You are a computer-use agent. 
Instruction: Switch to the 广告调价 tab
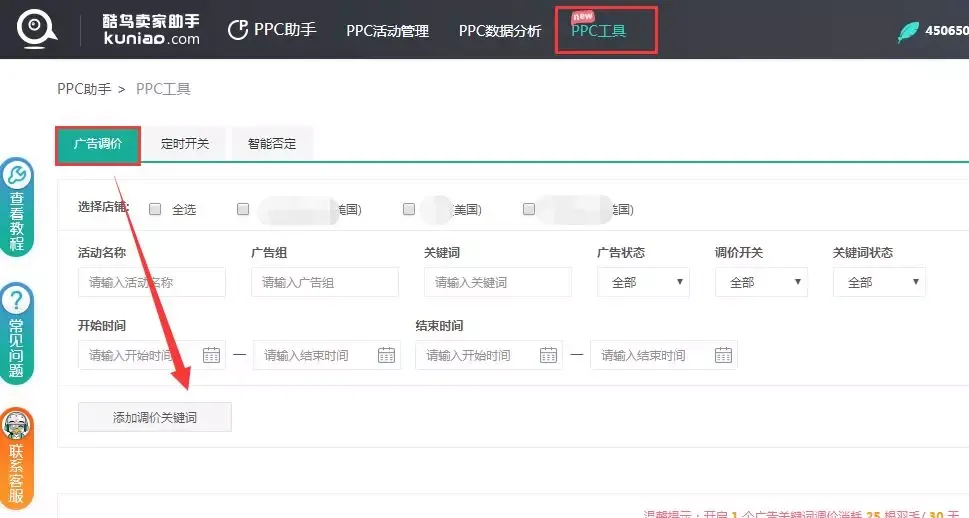(98, 144)
